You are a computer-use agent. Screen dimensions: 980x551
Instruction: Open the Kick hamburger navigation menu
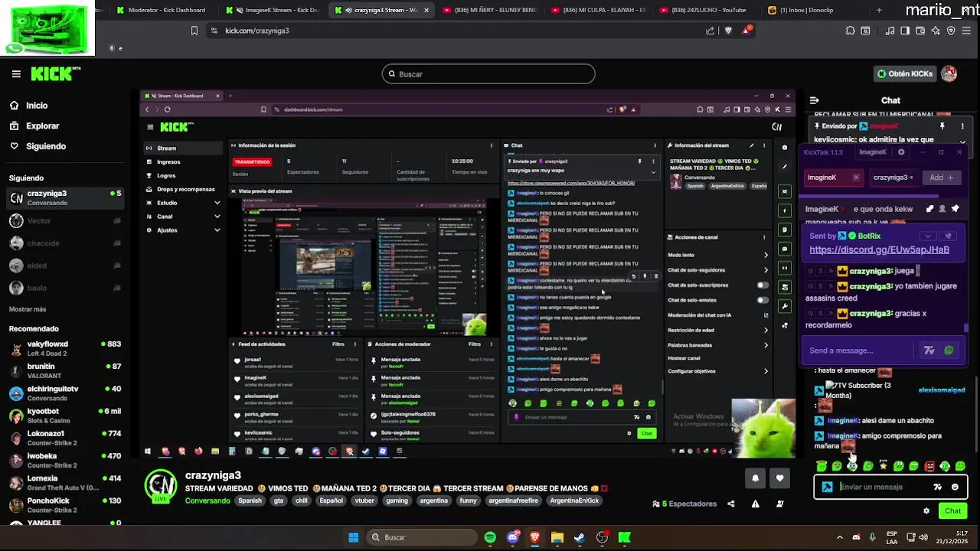click(16, 74)
